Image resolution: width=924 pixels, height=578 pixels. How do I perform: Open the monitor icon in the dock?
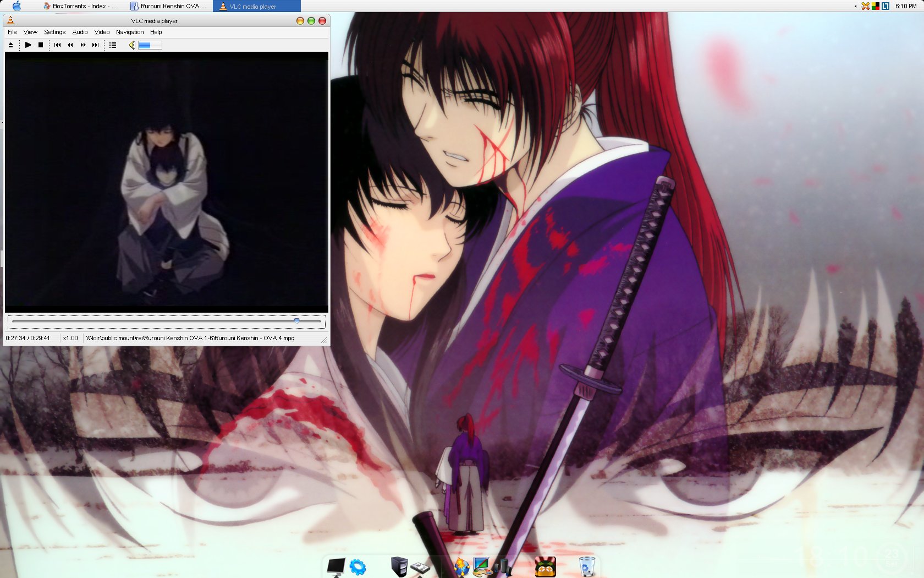tap(335, 566)
